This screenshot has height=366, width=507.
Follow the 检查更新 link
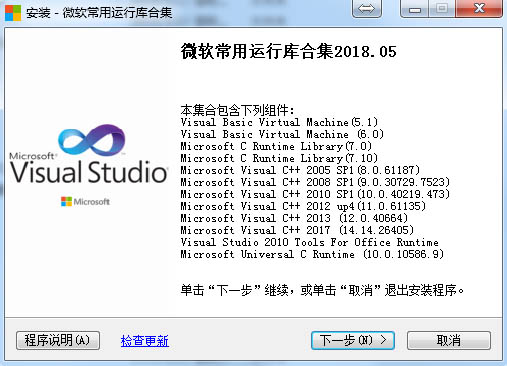pyautogui.click(x=145, y=341)
